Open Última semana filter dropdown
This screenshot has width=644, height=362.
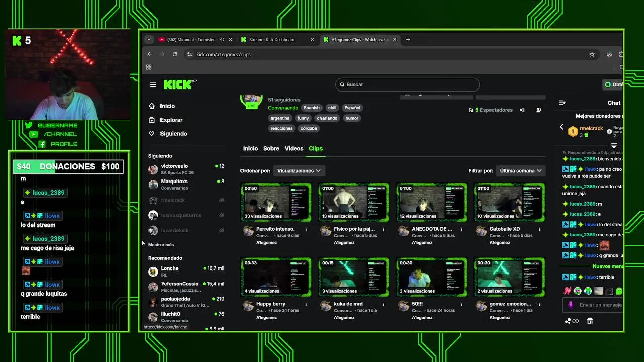click(521, 171)
